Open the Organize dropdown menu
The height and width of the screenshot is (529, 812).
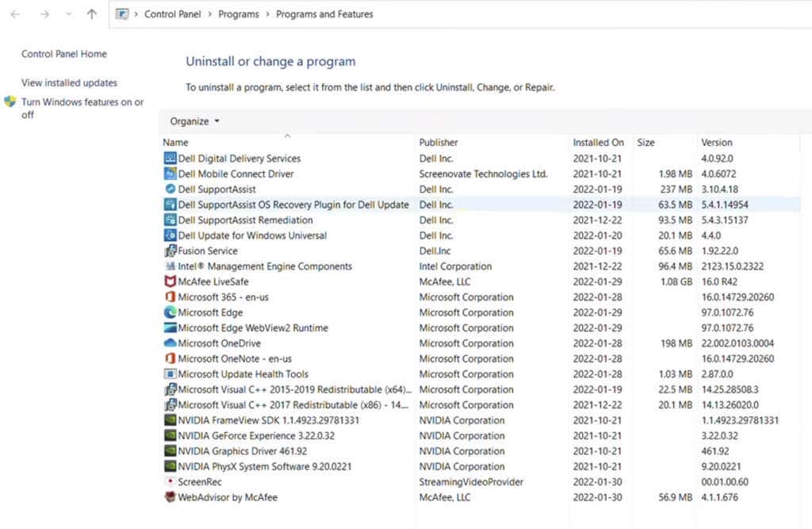[x=195, y=121]
